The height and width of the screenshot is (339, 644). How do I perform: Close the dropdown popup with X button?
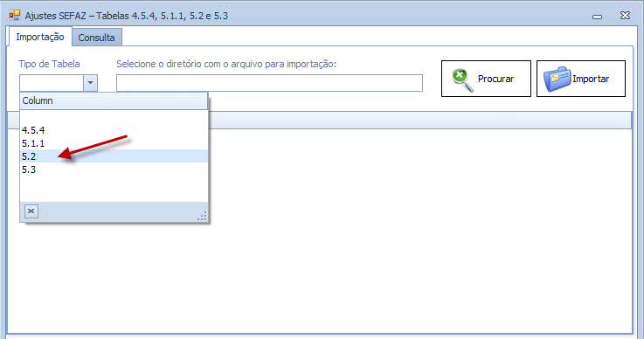pyautogui.click(x=31, y=211)
